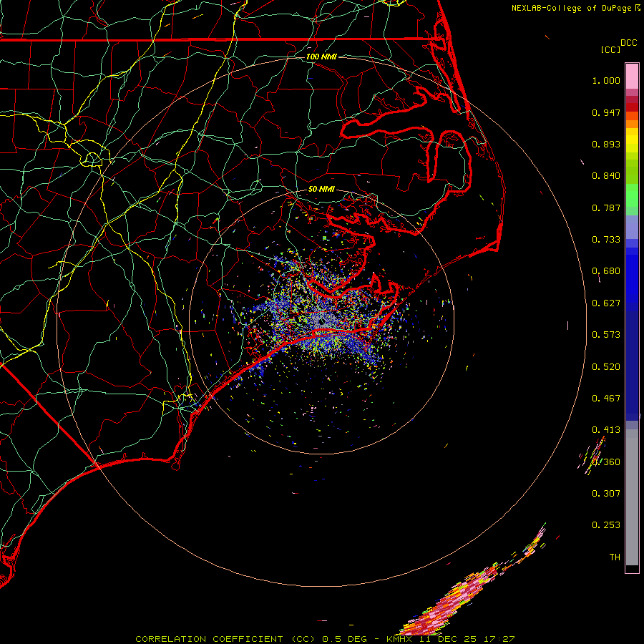The image size is (644, 644).
Task: Click the CORRELATION COEFFICIENT (CC) title text
Action: (x=225, y=639)
